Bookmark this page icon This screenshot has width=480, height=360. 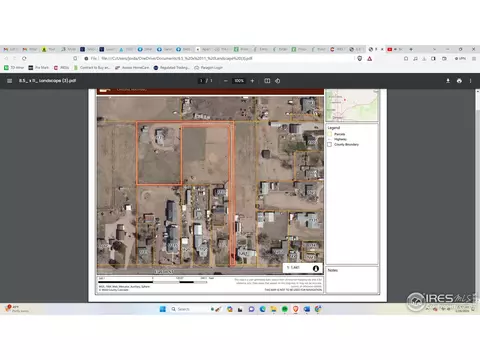75,58
